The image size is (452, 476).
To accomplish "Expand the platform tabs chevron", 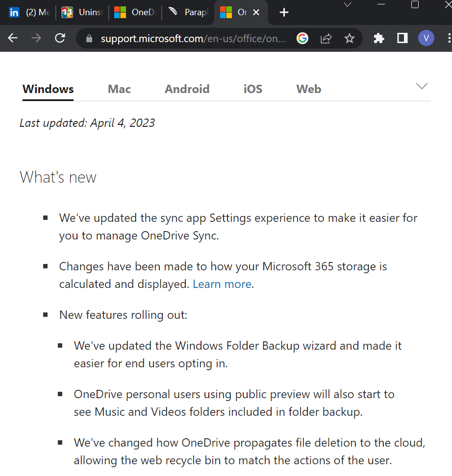I will tap(422, 86).
